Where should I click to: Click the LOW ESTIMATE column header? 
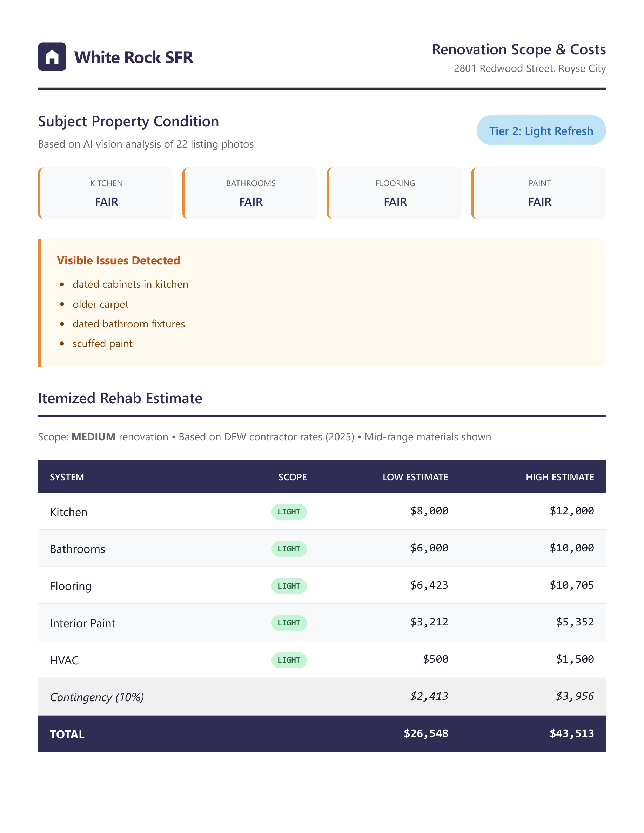tap(415, 477)
